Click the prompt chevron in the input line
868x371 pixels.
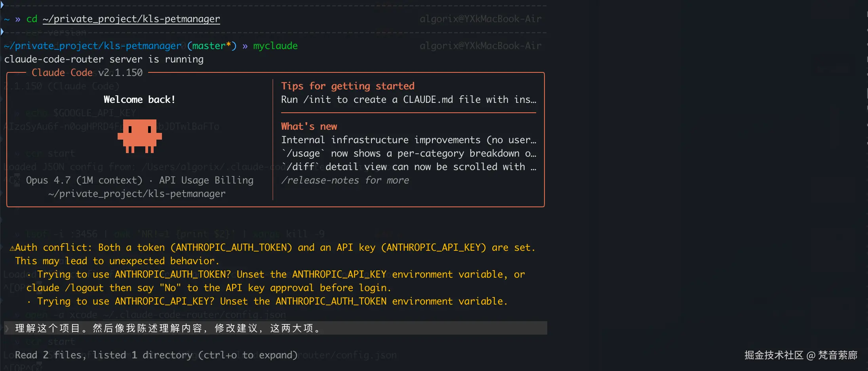point(7,328)
